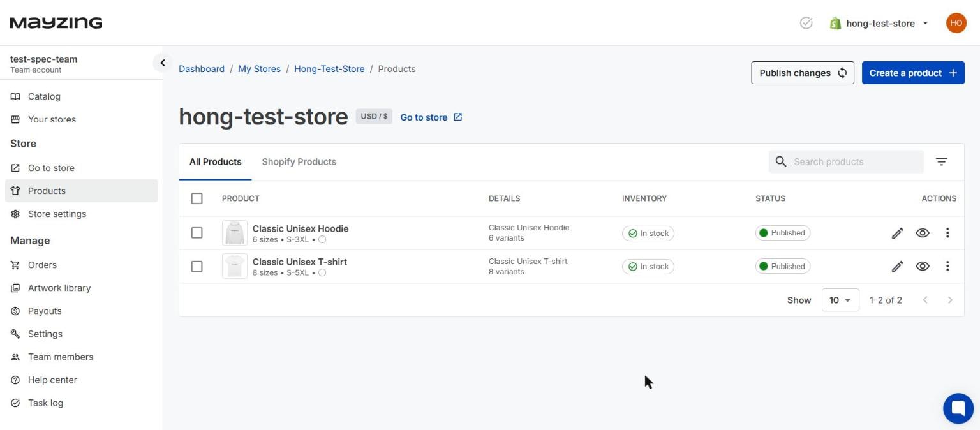Preview the T-shirt with the eye icon
The image size is (980, 430).
922,266
